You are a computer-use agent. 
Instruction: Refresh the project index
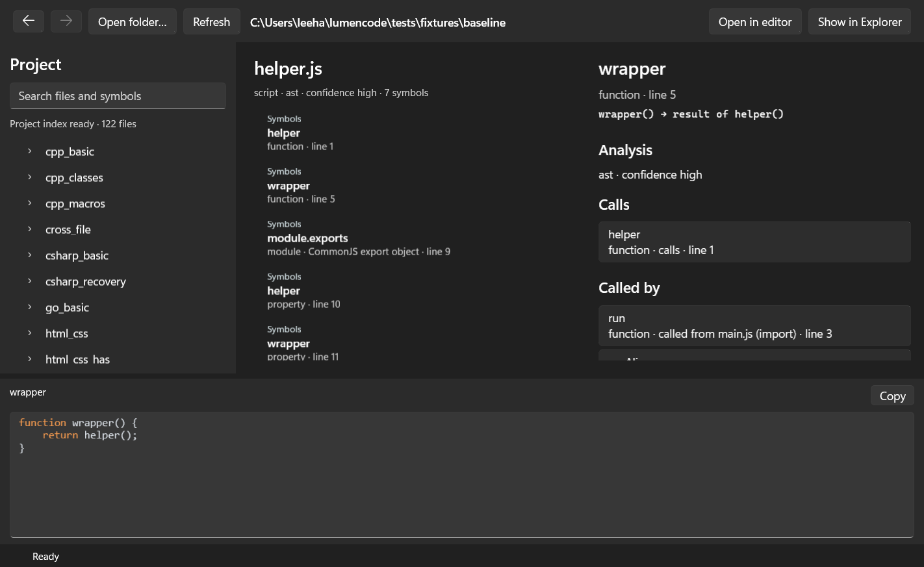[x=212, y=21]
